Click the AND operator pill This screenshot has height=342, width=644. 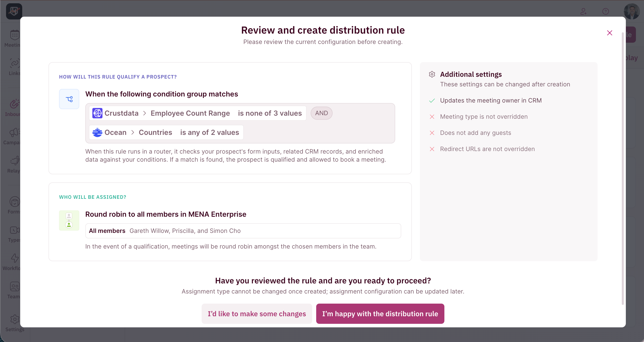[x=321, y=113]
